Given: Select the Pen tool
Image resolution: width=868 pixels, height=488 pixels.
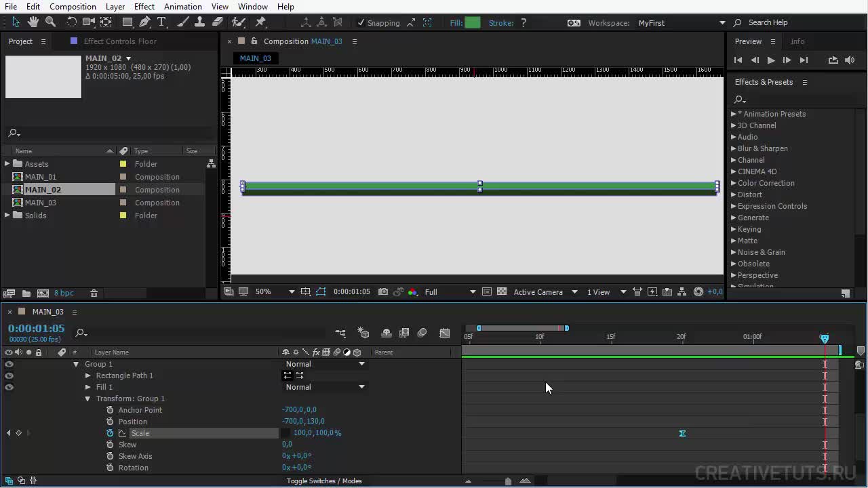Looking at the screenshot, I should click(x=144, y=22).
